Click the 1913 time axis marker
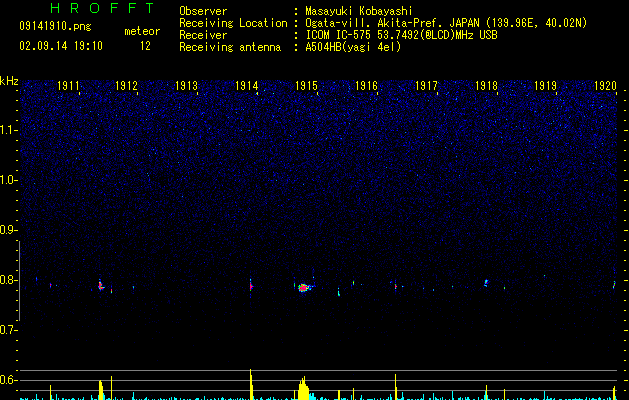 [x=187, y=86]
